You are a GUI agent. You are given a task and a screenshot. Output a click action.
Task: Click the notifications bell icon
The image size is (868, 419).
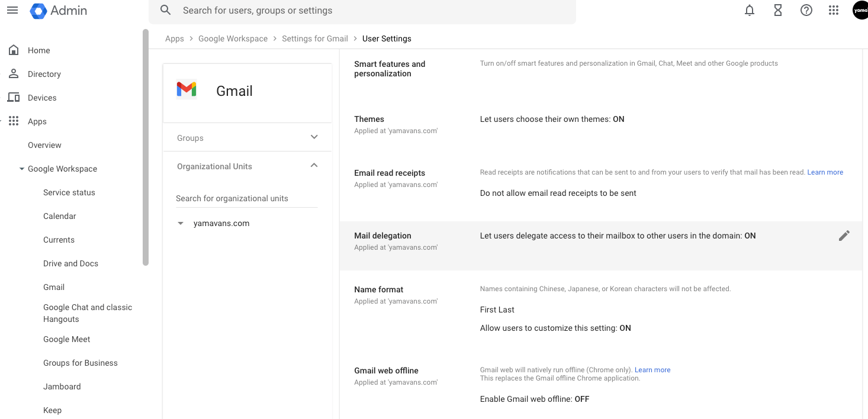point(750,10)
